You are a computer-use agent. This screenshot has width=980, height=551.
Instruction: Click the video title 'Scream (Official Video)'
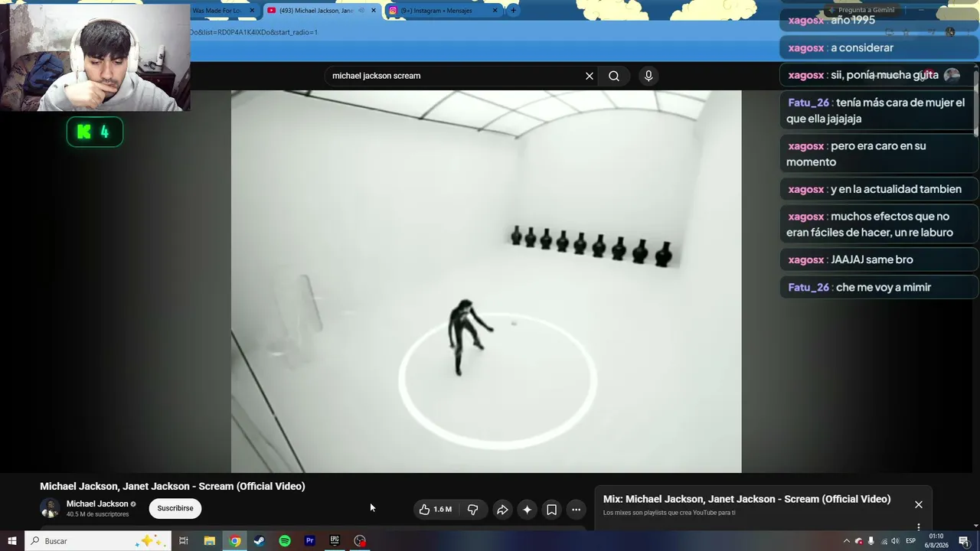[x=172, y=486]
